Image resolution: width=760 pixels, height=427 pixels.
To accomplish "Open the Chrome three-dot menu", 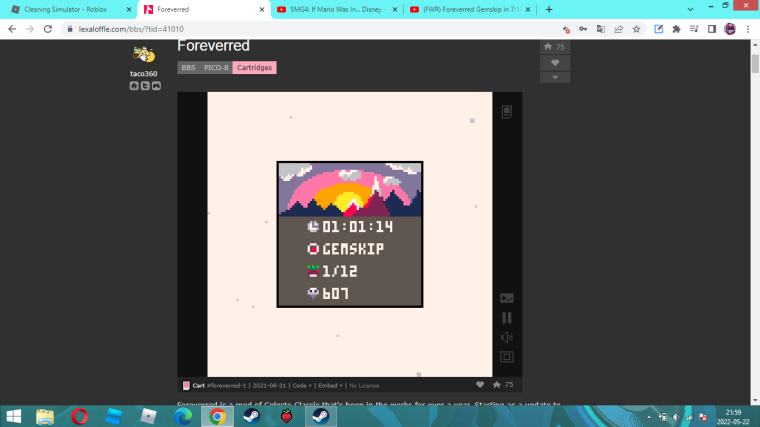I will coord(748,29).
